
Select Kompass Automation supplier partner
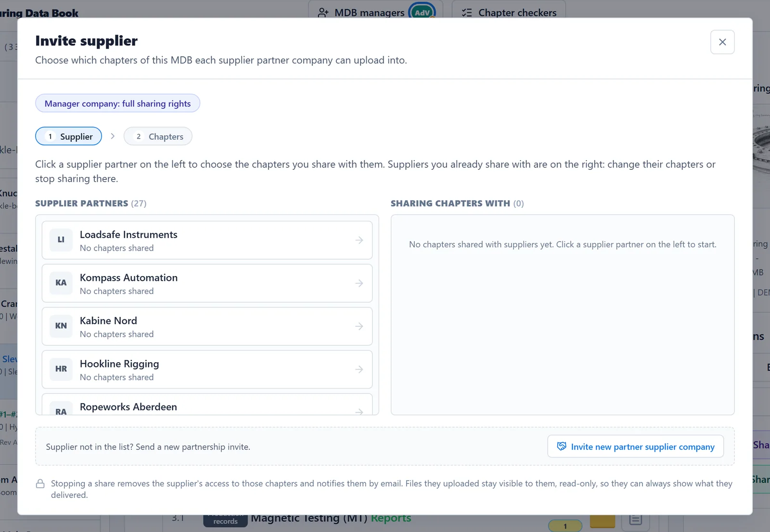click(x=207, y=283)
